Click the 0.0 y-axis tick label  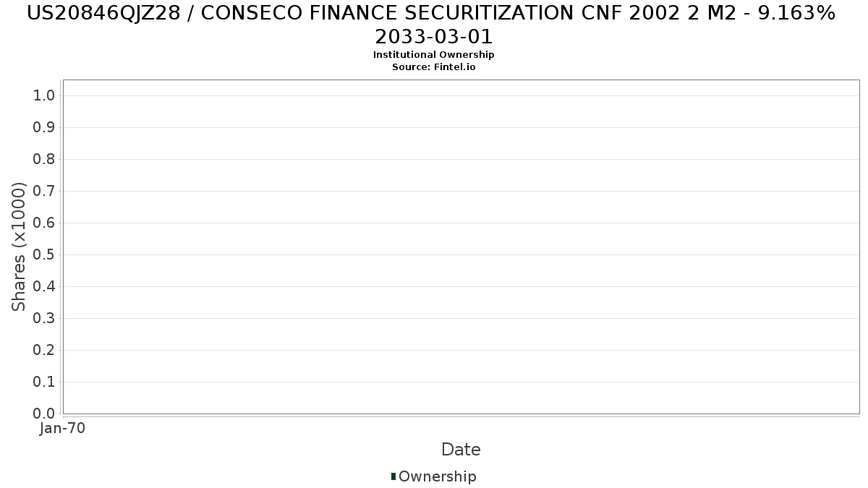point(44,414)
